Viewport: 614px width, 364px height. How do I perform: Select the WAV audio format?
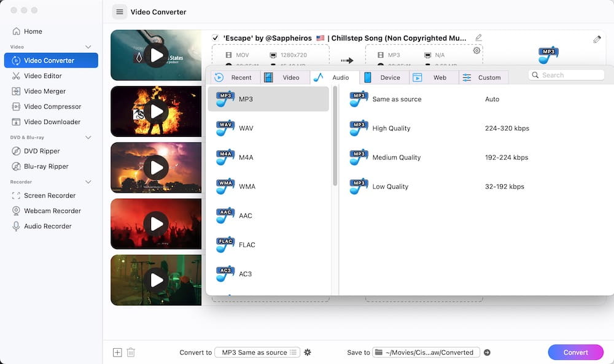[x=269, y=128]
